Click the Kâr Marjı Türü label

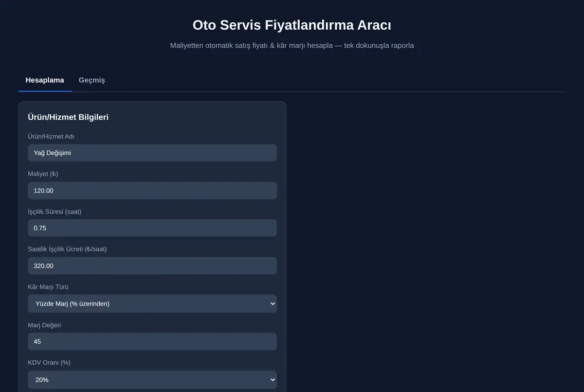click(x=48, y=287)
